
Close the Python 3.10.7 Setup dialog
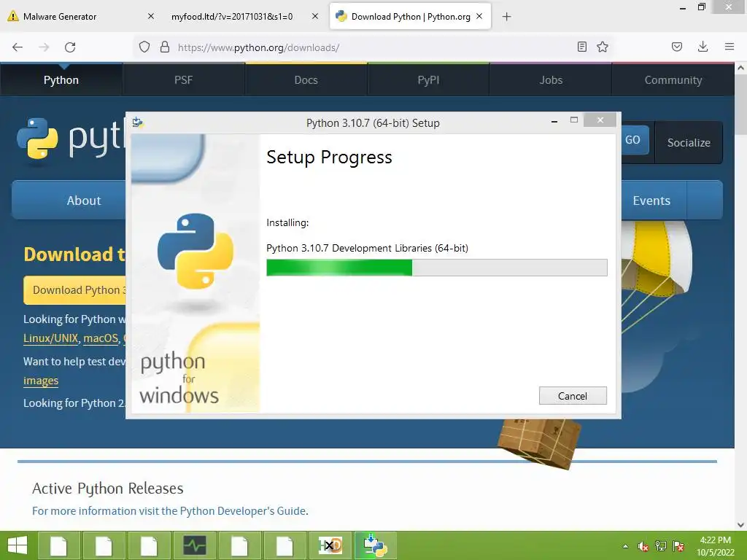[600, 120]
